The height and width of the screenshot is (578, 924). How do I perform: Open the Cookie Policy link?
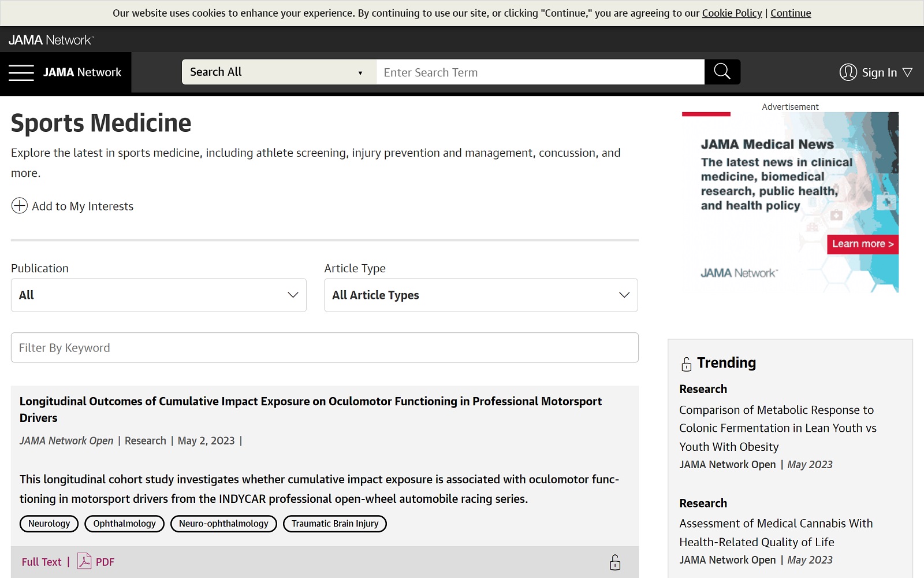pyautogui.click(x=732, y=13)
